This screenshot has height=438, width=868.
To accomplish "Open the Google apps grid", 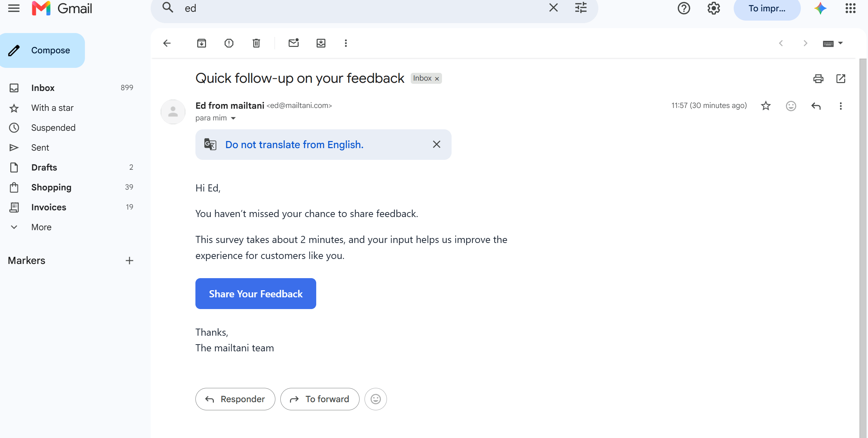I will pyautogui.click(x=851, y=8).
